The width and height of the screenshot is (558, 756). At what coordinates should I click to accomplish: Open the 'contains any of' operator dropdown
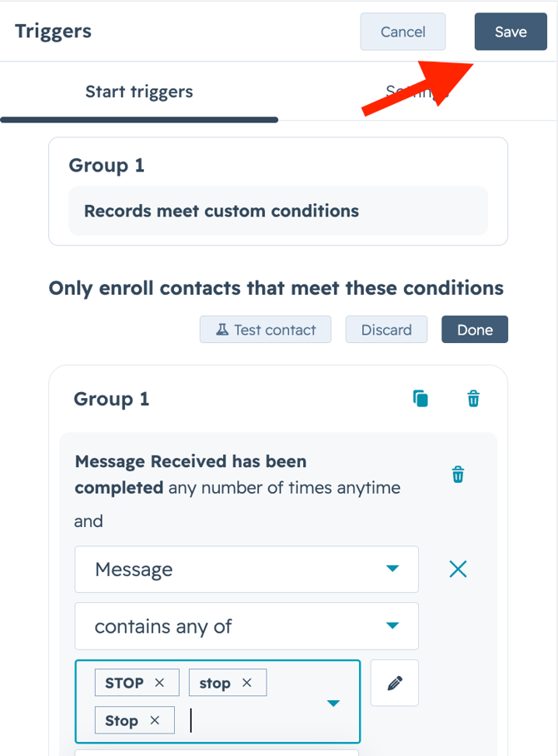click(x=247, y=626)
